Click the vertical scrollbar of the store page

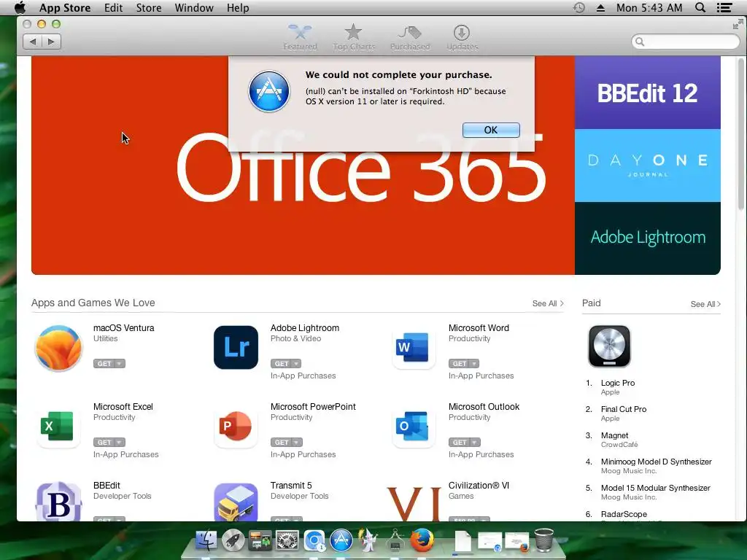741,133
